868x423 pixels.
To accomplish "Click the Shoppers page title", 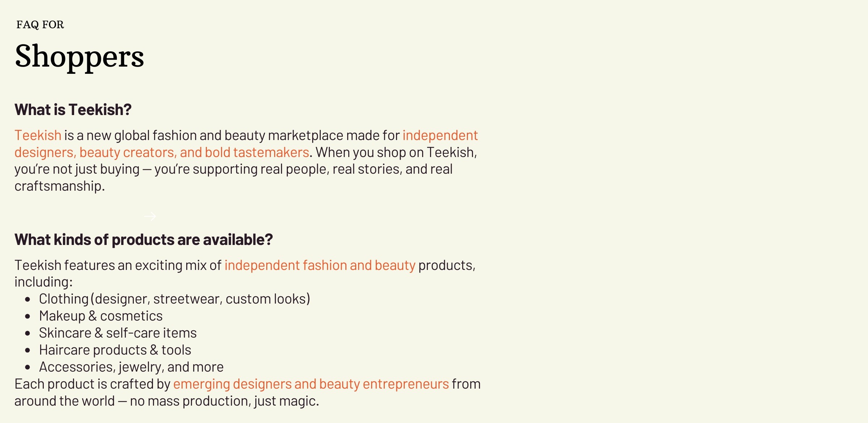I will pos(80,56).
